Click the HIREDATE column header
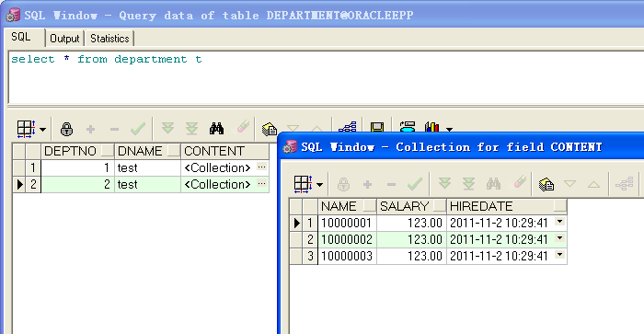Viewport: 644px width, 334px height. pyautogui.click(x=507, y=206)
